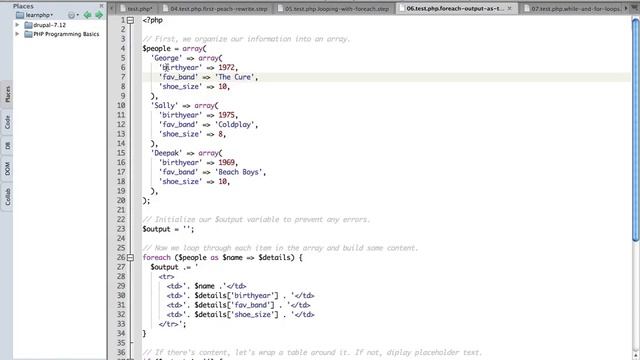Select the drupal-7.12 folder

[45, 25]
